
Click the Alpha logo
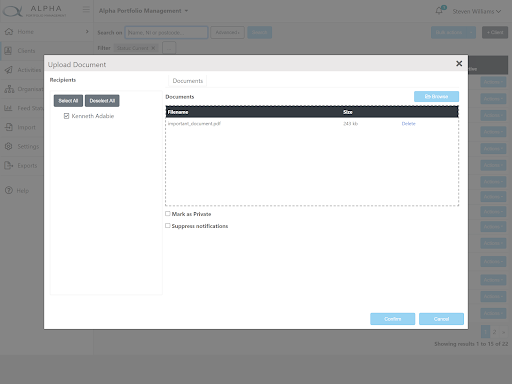coord(34,11)
